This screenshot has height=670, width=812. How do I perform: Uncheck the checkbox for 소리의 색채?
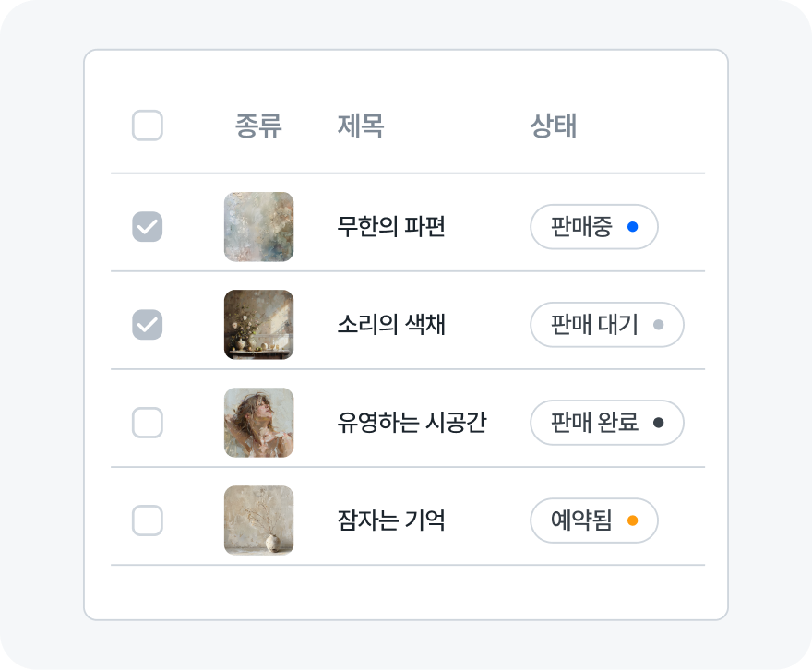[148, 325]
